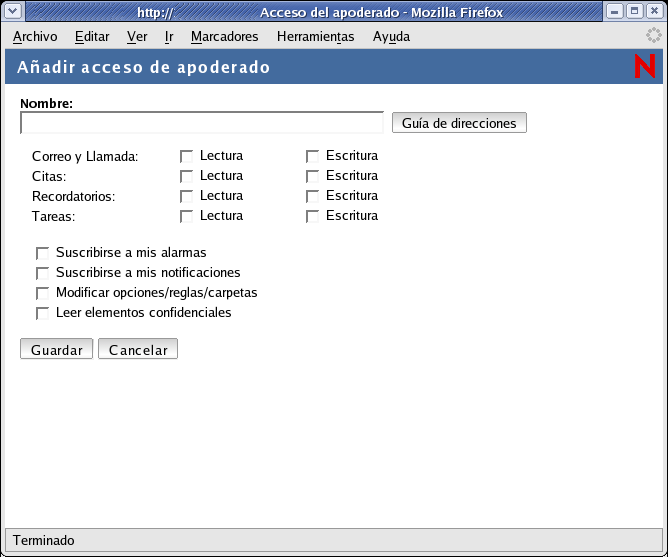Toggle Modificar opciones/reglas/carpetas option

click(43, 293)
